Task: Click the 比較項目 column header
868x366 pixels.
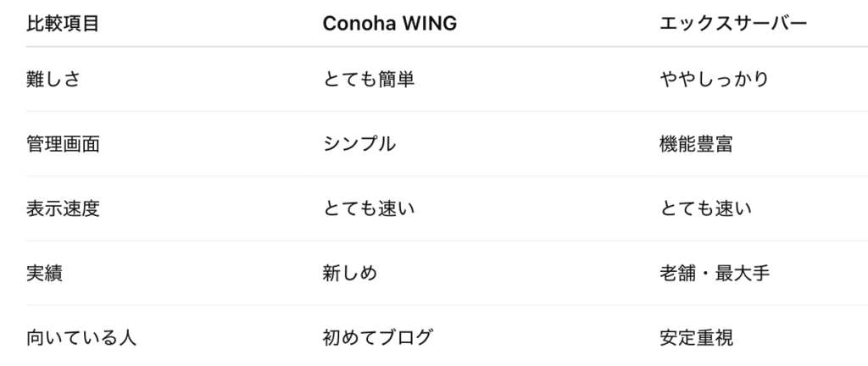Action: tap(63, 24)
